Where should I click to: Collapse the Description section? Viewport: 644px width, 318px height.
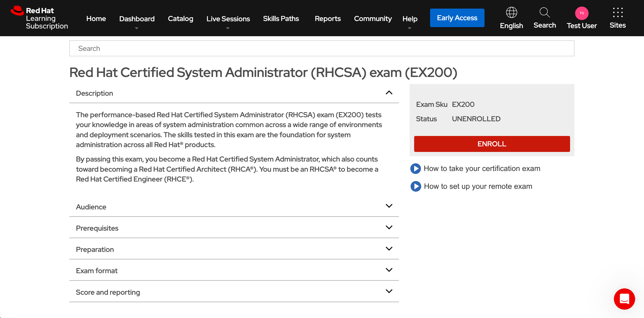(389, 93)
